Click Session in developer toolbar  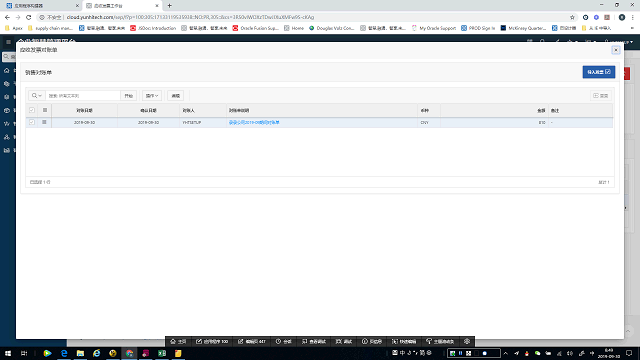click(284, 342)
